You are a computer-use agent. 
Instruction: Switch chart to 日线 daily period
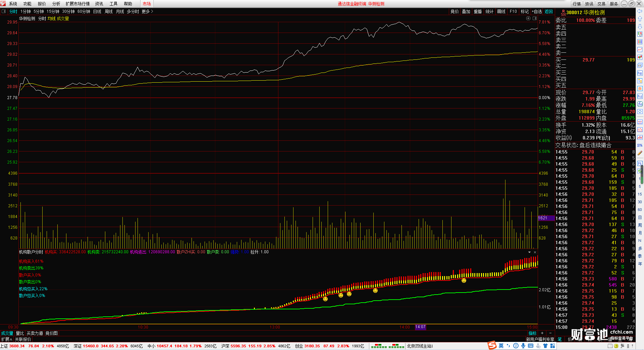[x=97, y=11]
